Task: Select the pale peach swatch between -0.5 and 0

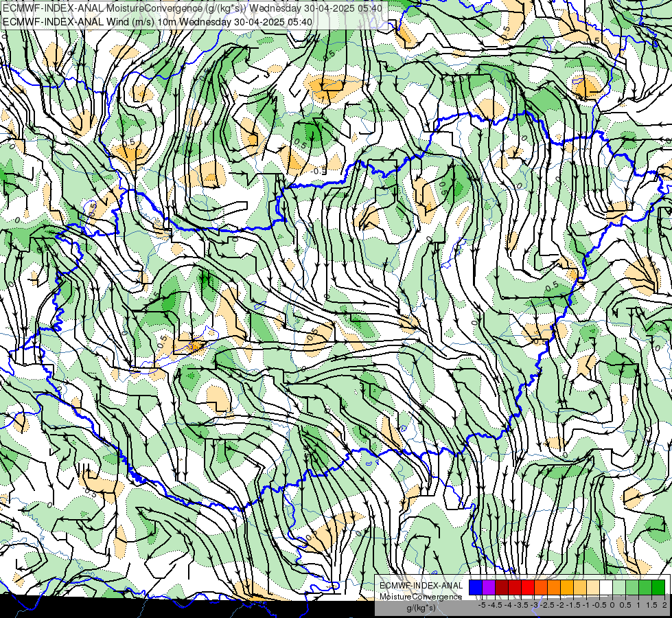Action: (x=593, y=587)
